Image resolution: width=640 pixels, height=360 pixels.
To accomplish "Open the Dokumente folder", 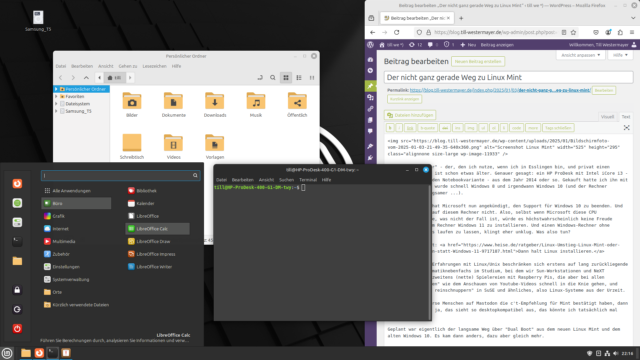I will pos(173,105).
